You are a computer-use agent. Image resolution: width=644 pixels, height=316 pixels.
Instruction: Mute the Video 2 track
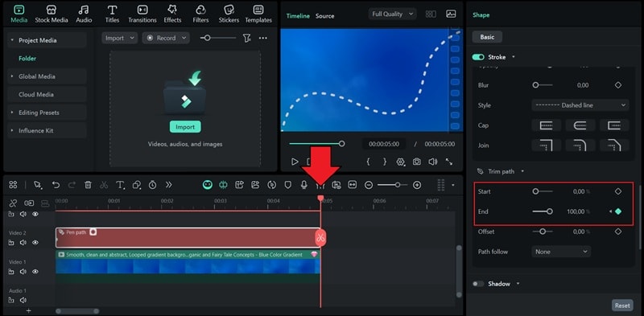23,243
